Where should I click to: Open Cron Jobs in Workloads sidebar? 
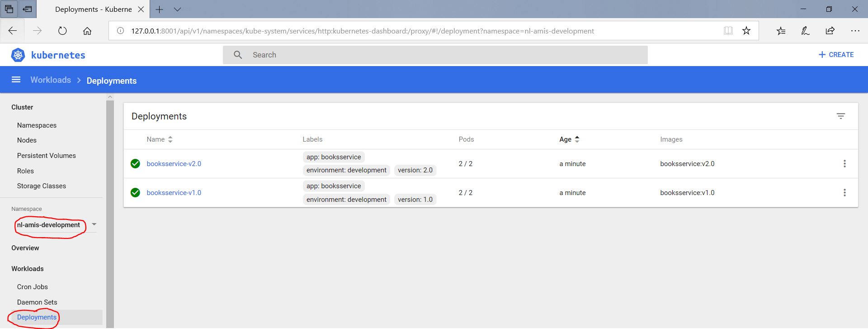tap(32, 287)
